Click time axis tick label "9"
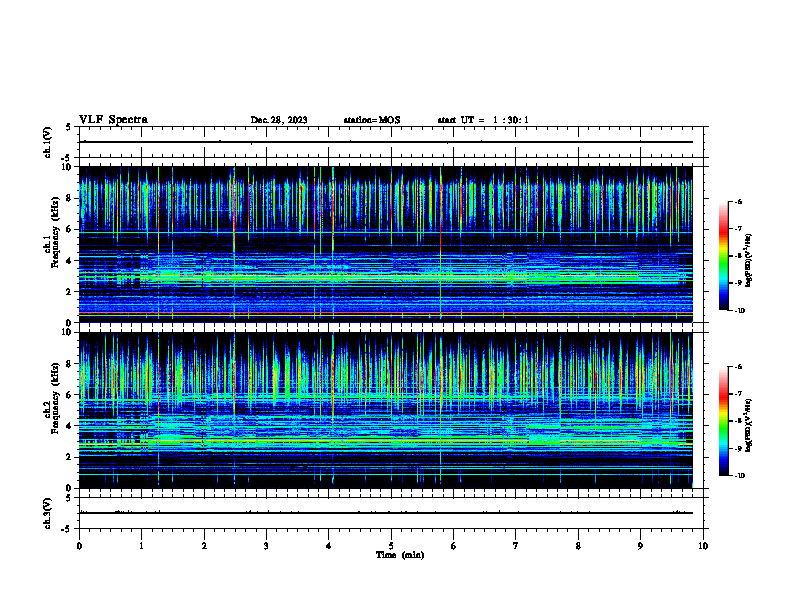 click(x=640, y=546)
